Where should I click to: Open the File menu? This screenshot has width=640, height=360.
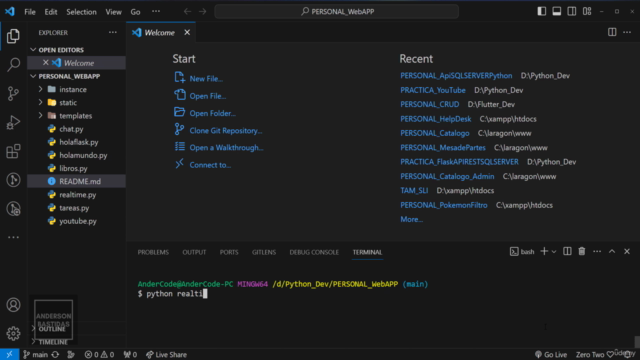tap(30, 12)
